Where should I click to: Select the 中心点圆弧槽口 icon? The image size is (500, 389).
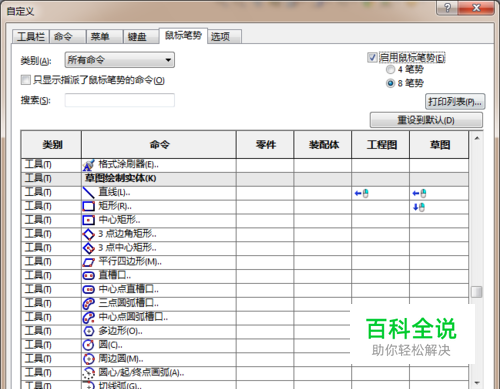88,317
